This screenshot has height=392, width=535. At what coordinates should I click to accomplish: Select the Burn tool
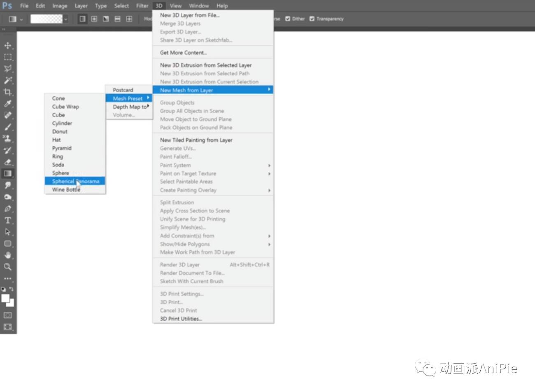coord(8,197)
